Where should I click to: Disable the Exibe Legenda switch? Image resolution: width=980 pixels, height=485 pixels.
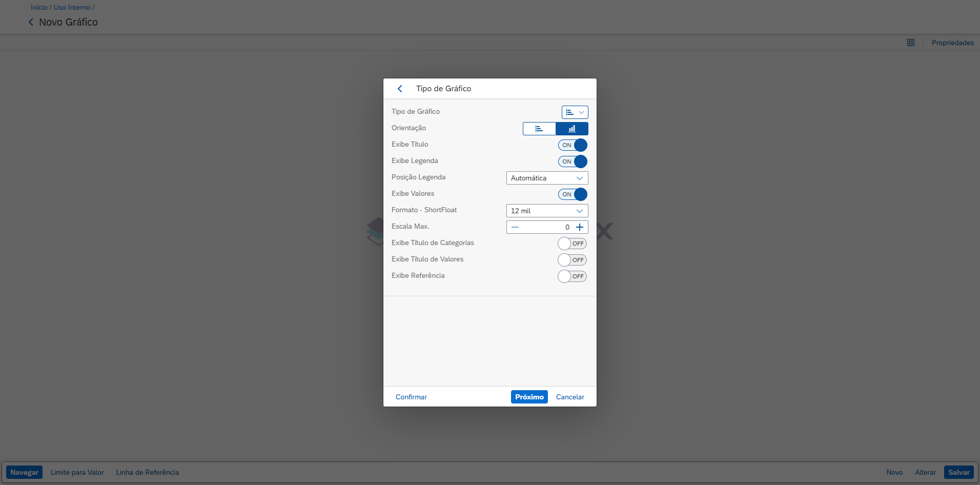[573, 161]
